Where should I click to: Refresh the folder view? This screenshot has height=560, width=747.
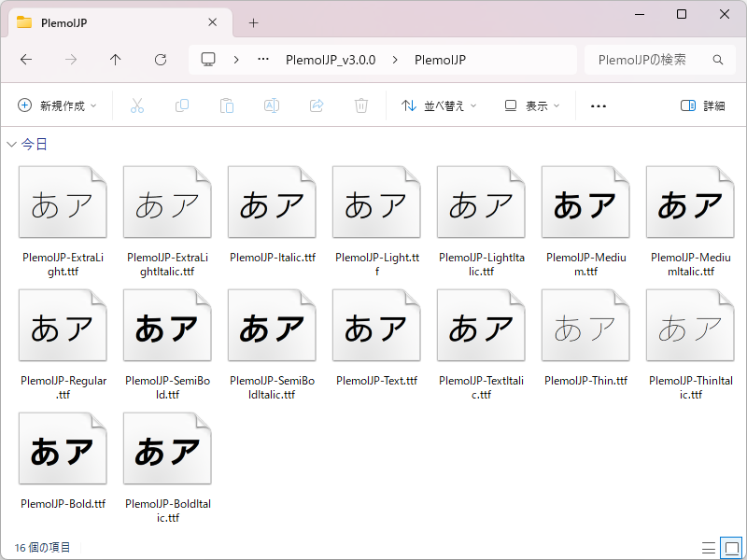(x=160, y=60)
